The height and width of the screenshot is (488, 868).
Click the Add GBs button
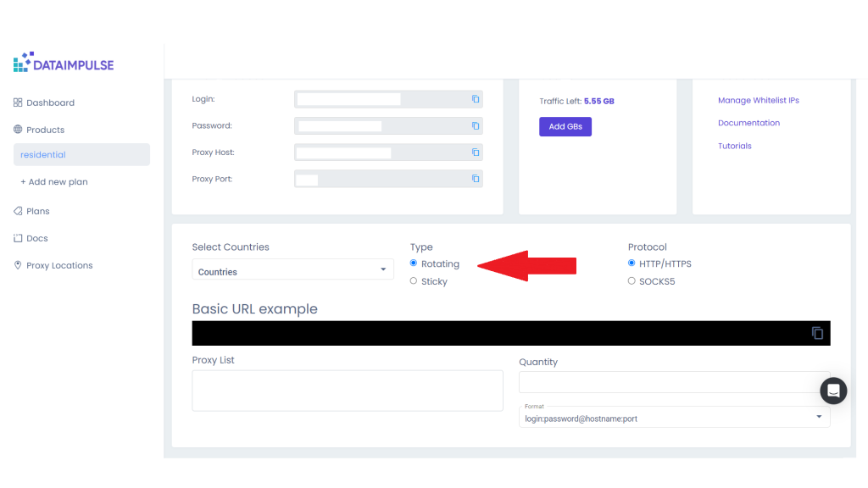(x=565, y=127)
